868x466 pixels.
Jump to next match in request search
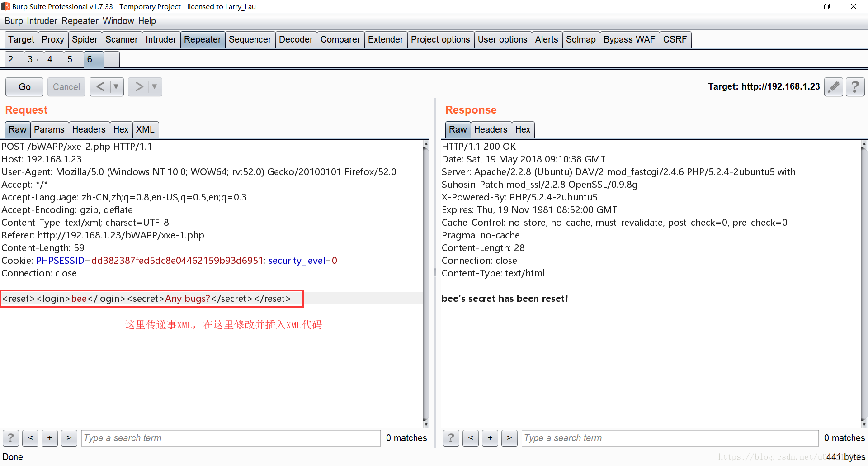click(x=69, y=438)
